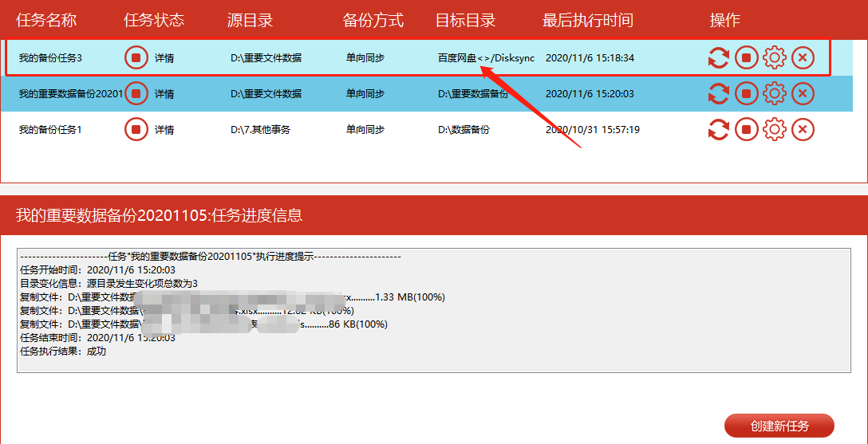The image size is (868, 444).
Task: Toggle status stop icon for 我的重要数据备份 task
Action: (x=136, y=94)
